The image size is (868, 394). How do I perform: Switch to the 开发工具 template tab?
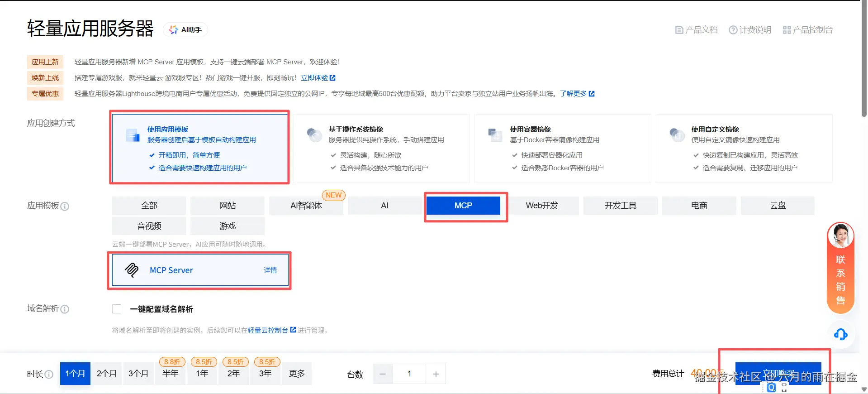pos(621,206)
